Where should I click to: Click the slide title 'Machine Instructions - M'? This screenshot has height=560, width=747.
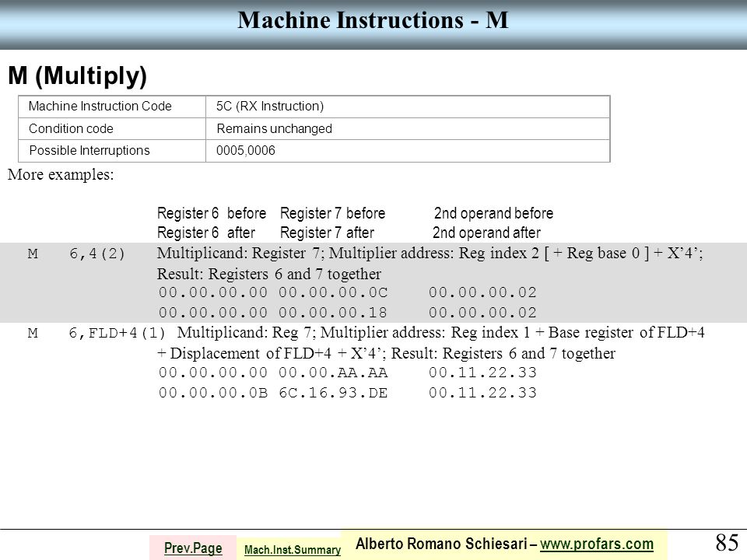(x=373, y=20)
